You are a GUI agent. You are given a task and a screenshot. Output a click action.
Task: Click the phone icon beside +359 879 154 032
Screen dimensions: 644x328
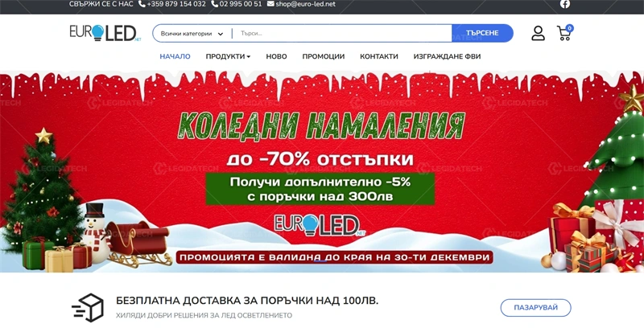click(x=142, y=4)
